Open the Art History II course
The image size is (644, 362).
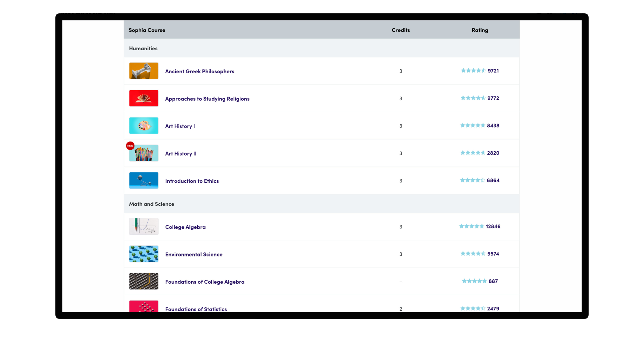(181, 154)
